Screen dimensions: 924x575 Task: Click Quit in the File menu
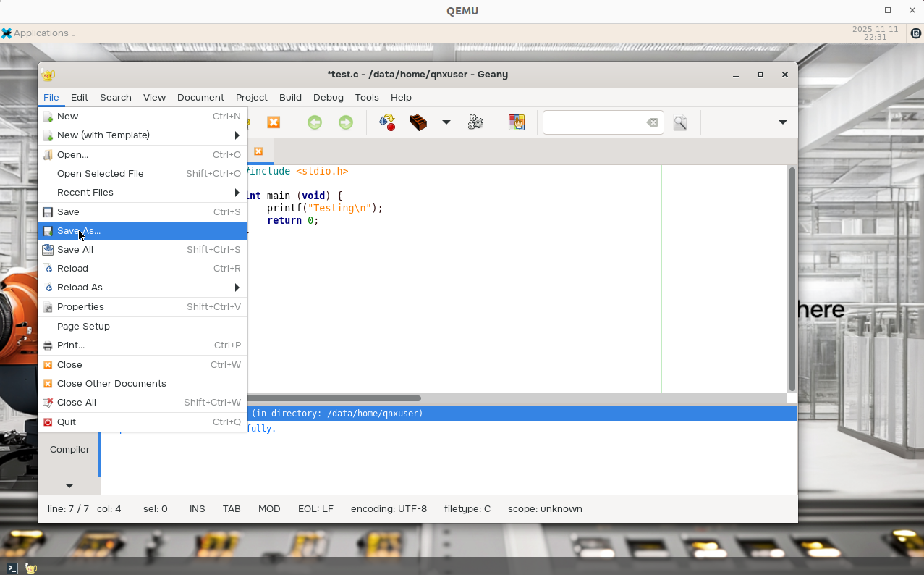67,422
